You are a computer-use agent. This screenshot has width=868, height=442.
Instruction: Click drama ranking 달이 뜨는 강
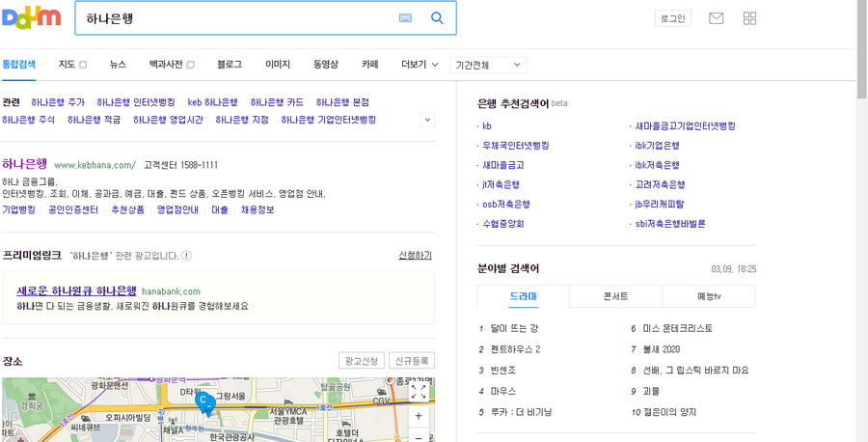pyautogui.click(x=514, y=328)
